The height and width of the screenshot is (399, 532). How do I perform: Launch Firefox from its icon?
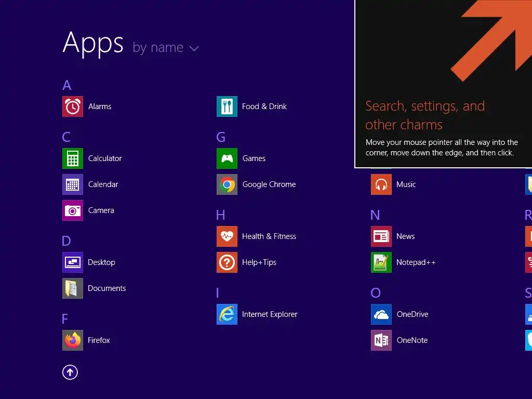73,340
